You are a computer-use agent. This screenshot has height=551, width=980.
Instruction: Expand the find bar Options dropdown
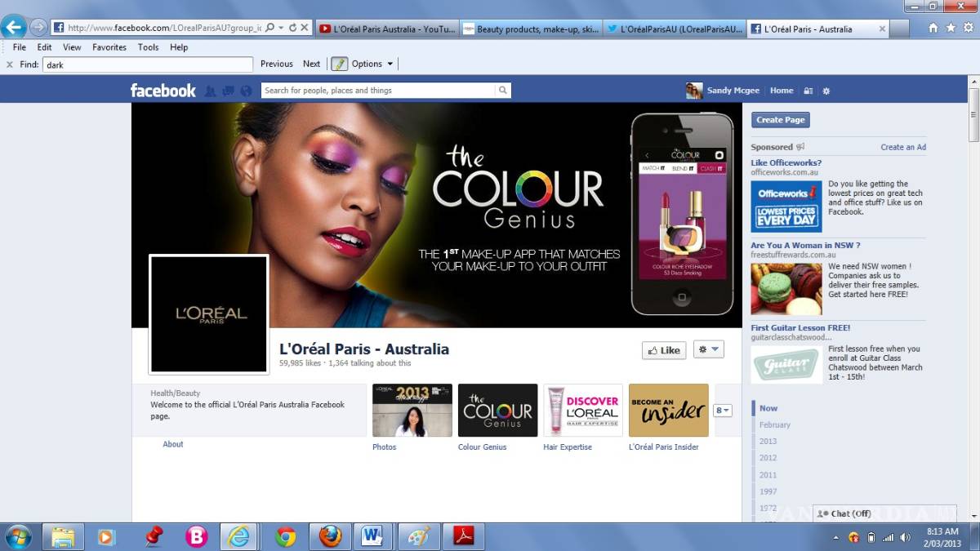372,64
